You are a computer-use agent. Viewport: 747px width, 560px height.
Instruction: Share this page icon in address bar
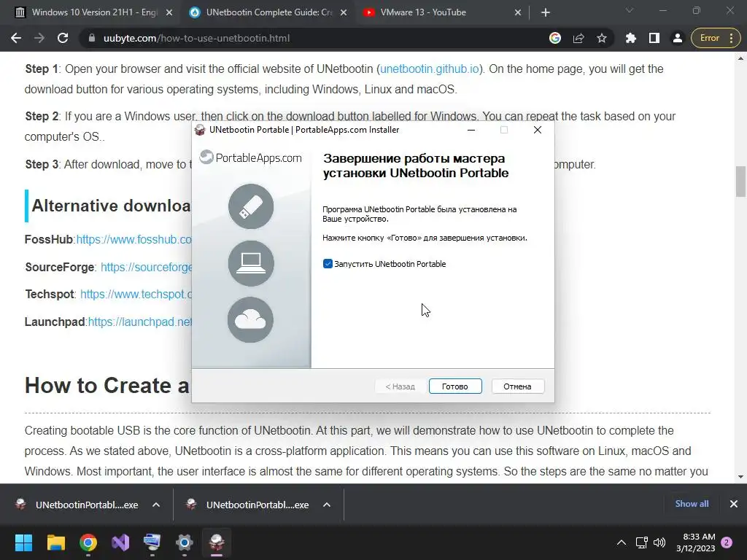coord(578,38)
